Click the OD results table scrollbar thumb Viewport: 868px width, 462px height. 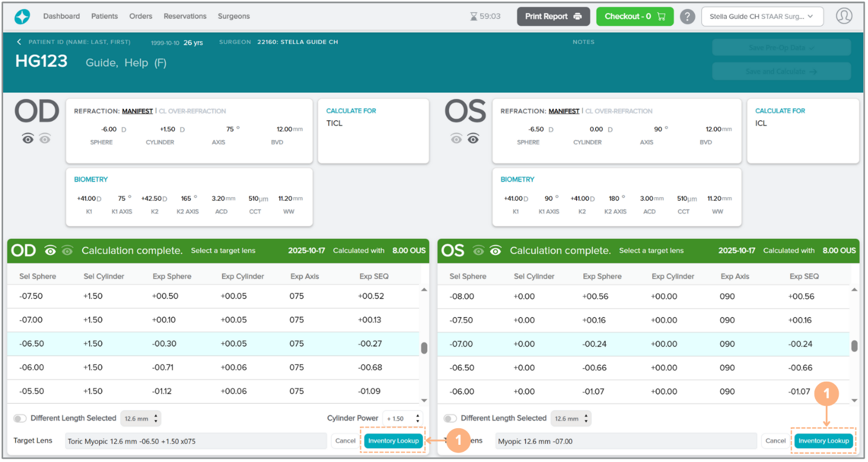tap(424, 348)
